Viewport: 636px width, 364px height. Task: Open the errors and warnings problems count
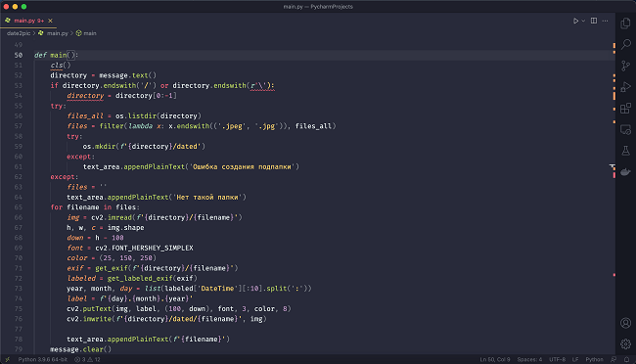(x=87, y=359)
